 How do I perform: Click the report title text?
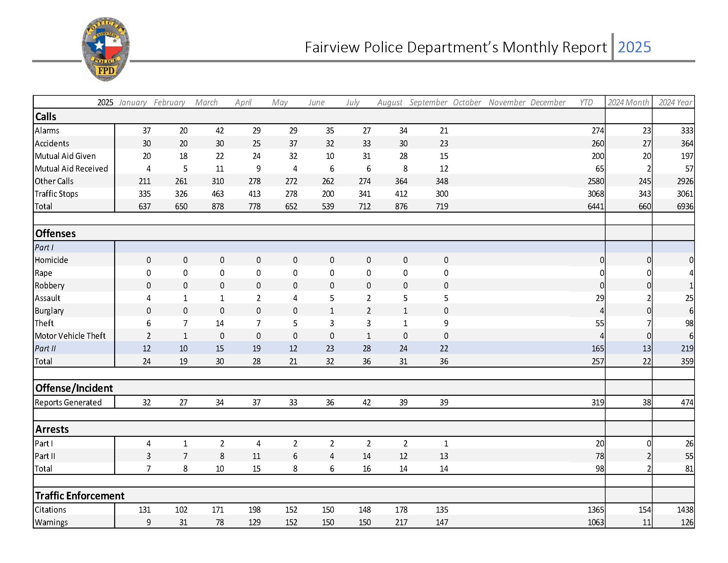tap(457, 47)
